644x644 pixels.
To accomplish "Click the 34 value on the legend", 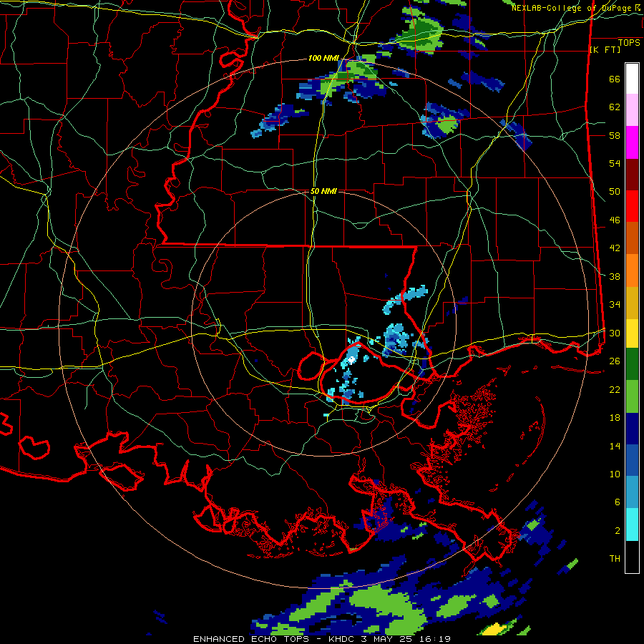I will 615,305.
